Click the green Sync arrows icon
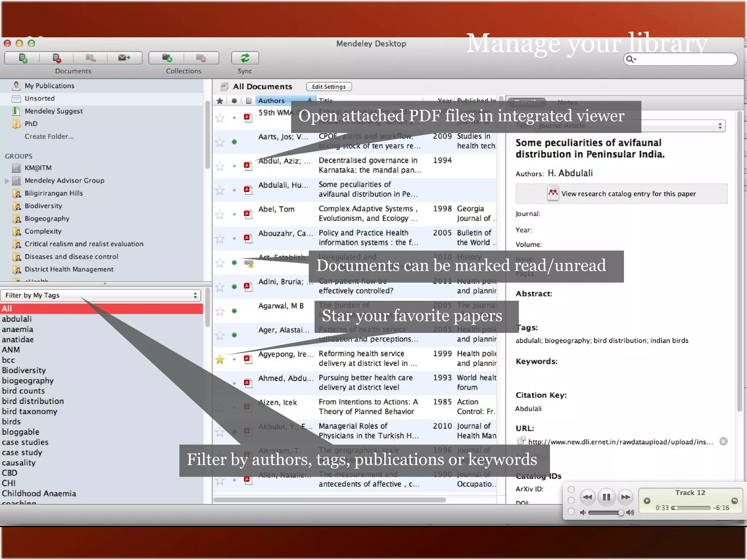 [x=245, y=58]
